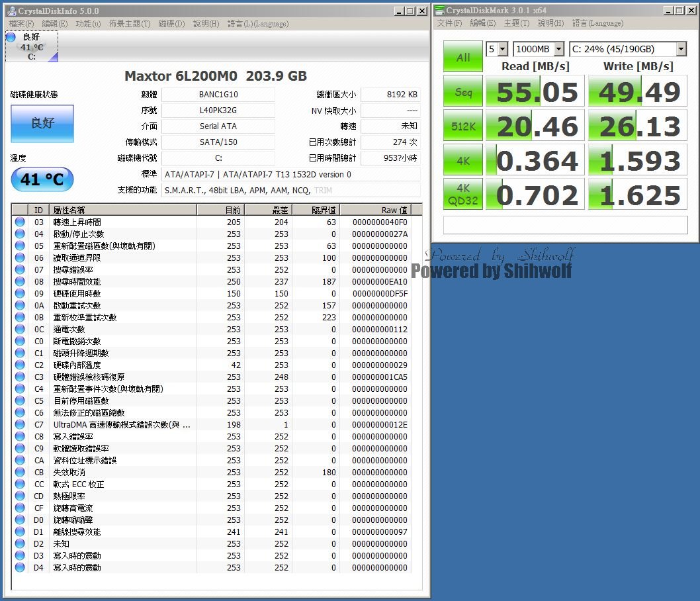700x601 pixels.
Task: Click the status circle for attribute 08 搜尋時間效能
Action: [x=20, y=281]
